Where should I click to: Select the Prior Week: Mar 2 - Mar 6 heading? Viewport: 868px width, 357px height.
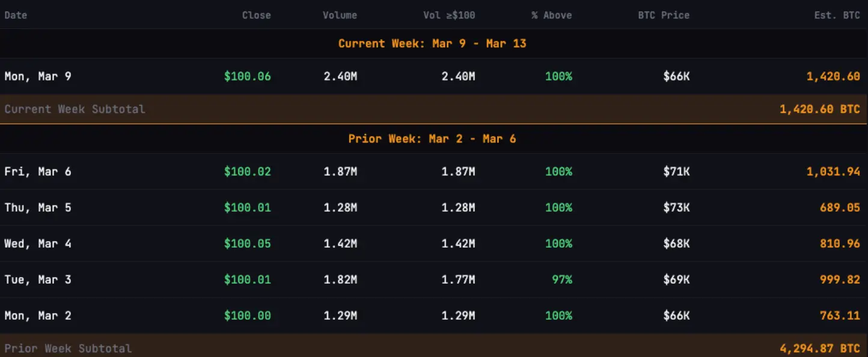pos(432,139)
